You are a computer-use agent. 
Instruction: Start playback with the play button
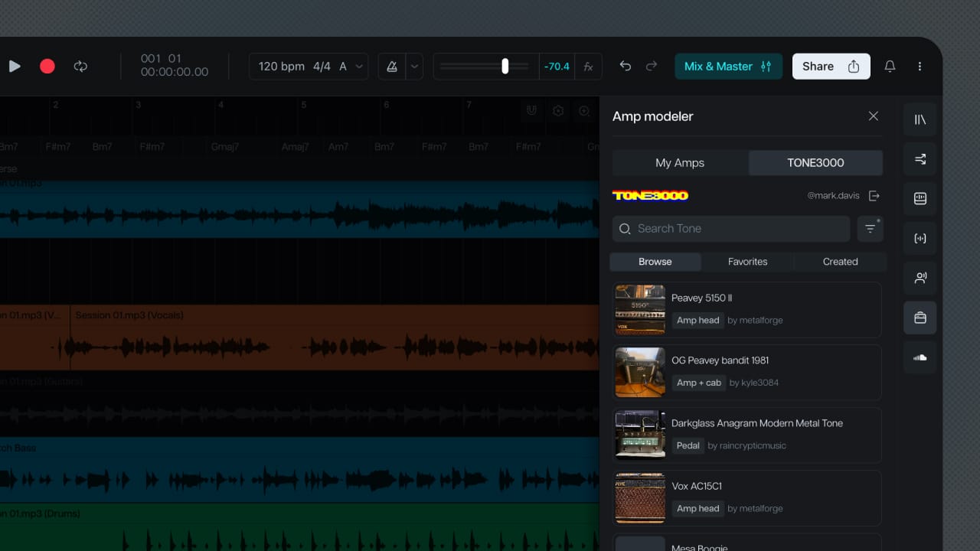(x=15, y=67)
